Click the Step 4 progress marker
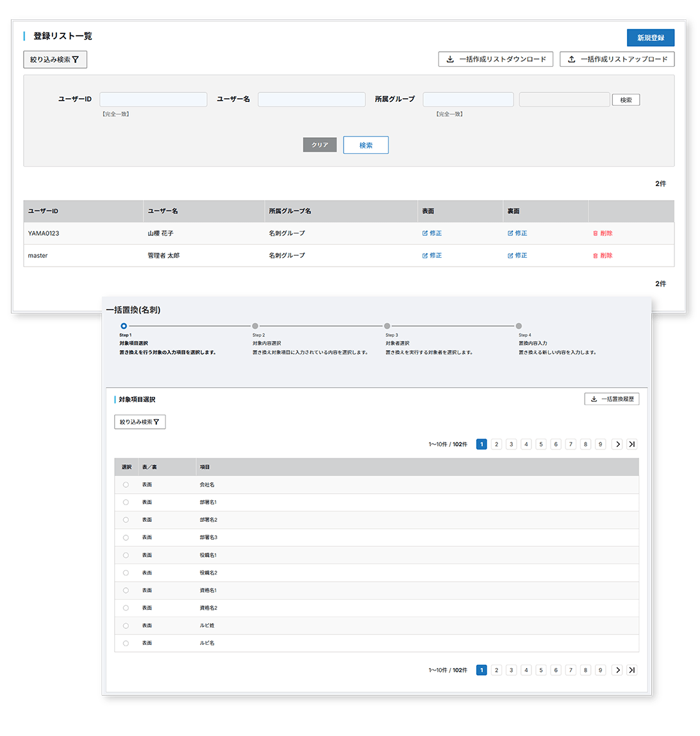This screenshot has height=736, width=700. (x=519, y=326)
